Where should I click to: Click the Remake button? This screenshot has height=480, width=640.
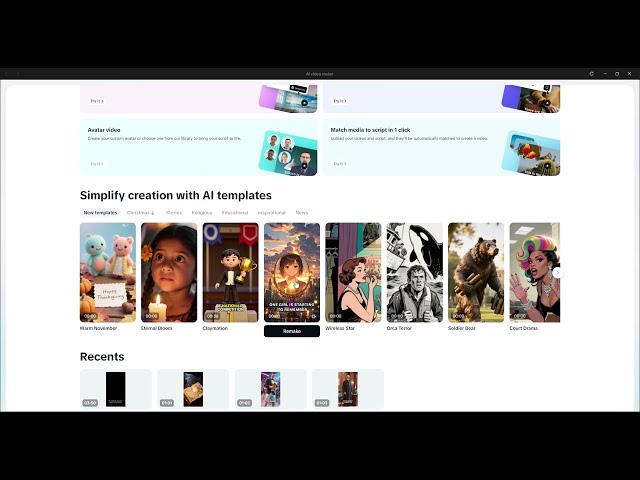tap(292, 331)
